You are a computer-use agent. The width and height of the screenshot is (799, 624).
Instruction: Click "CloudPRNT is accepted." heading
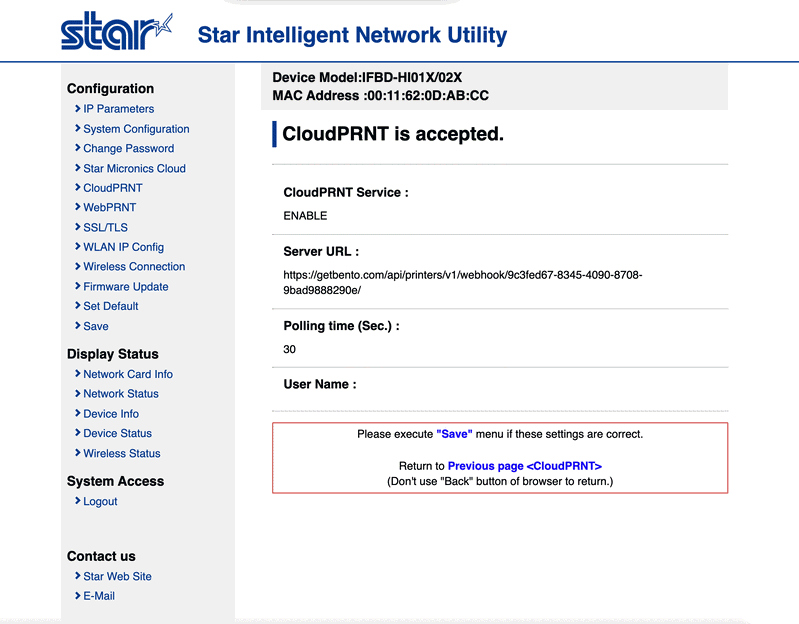coord(393,134)
